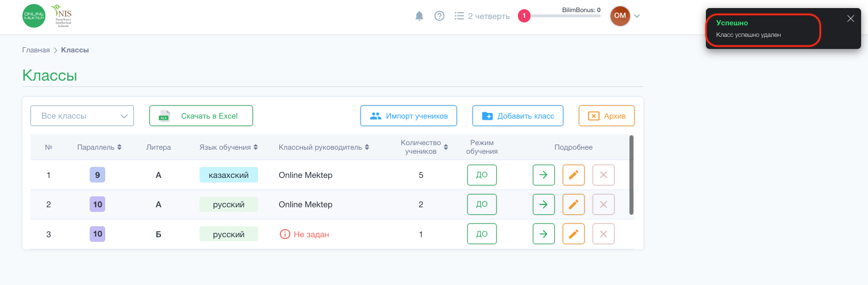Click student count 5 in row 1
The height and width of the screenshot is (285, 868).
[x=421, y=175]
